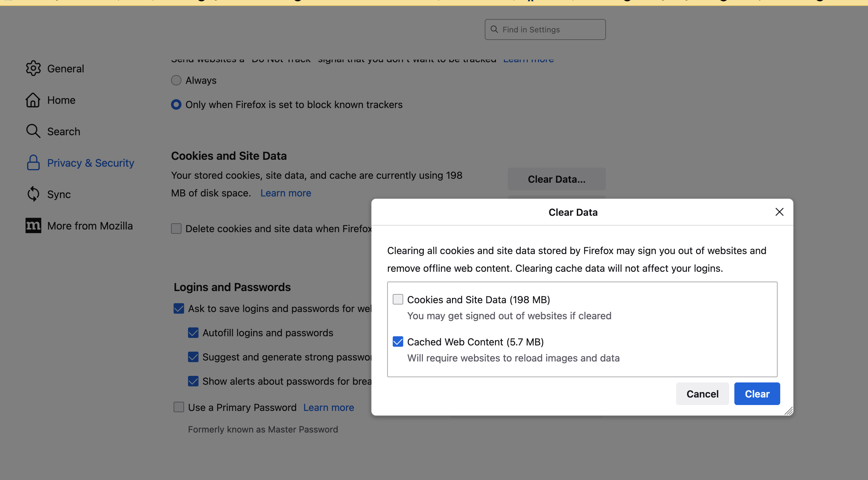Click the magnifier inside Find in Settings
This screenshot has height=480, width=868.
[494, 29]
